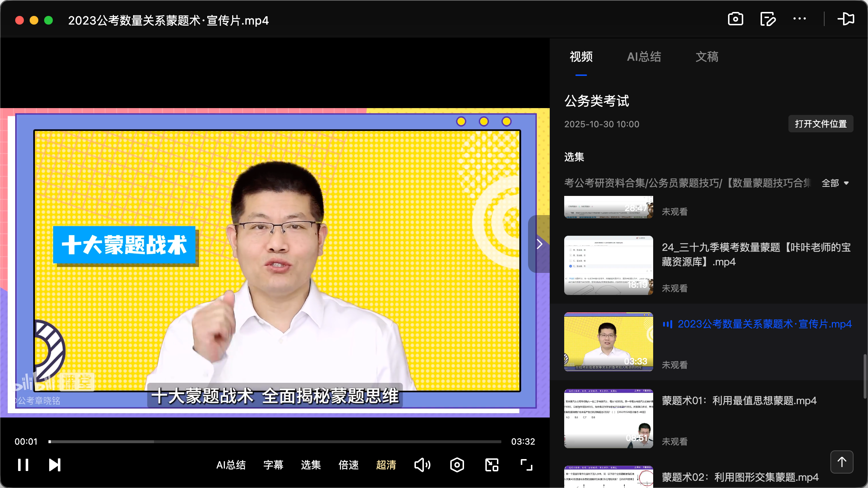Take a screenshot with the camera icon

coord(736,19)
